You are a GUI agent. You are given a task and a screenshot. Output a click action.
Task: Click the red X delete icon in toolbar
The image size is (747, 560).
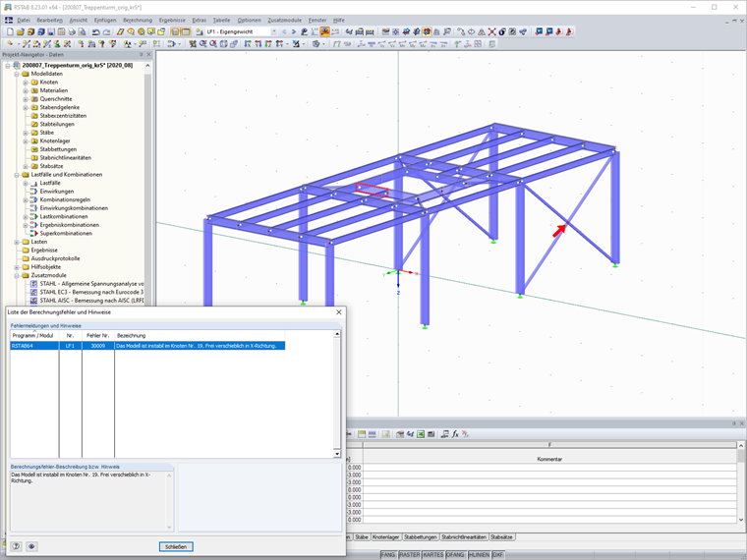[492, 31]
